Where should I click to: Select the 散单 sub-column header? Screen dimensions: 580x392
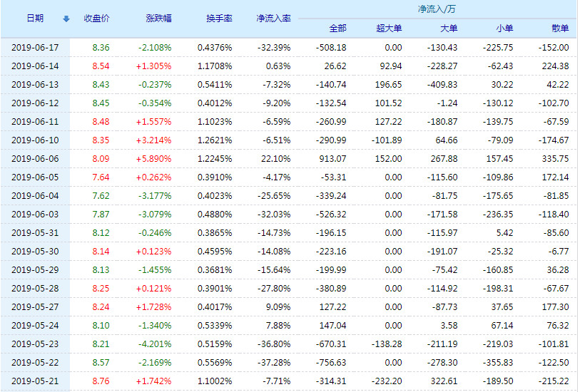[x=560, y=29]
